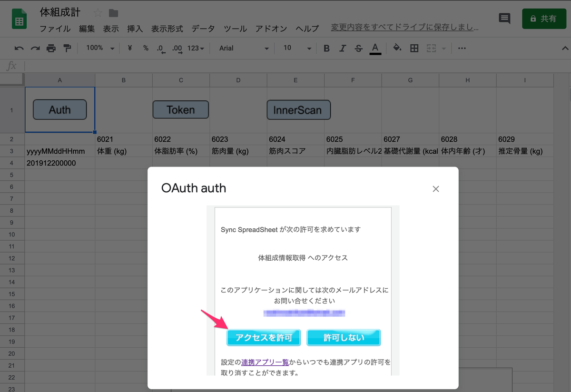Click the Google Sheets home icon
The image size is (571, 392).
20,20
